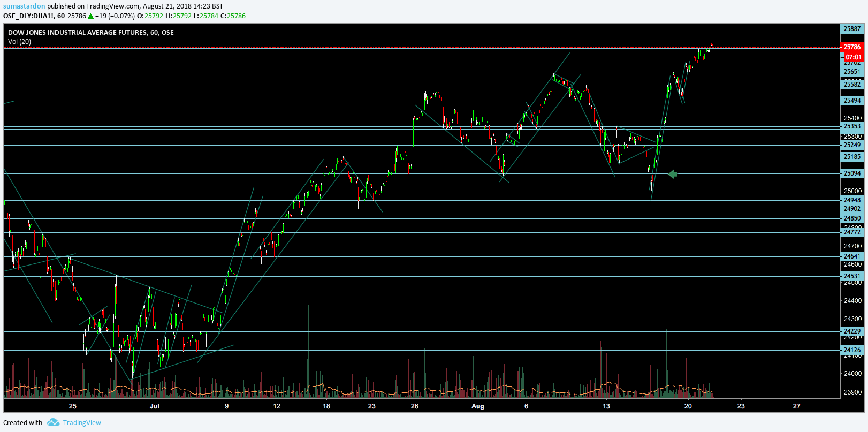Viewport: 868px width, 432px height.
Task: Click the Jul date label on time axis
Action: pos(155,406)
